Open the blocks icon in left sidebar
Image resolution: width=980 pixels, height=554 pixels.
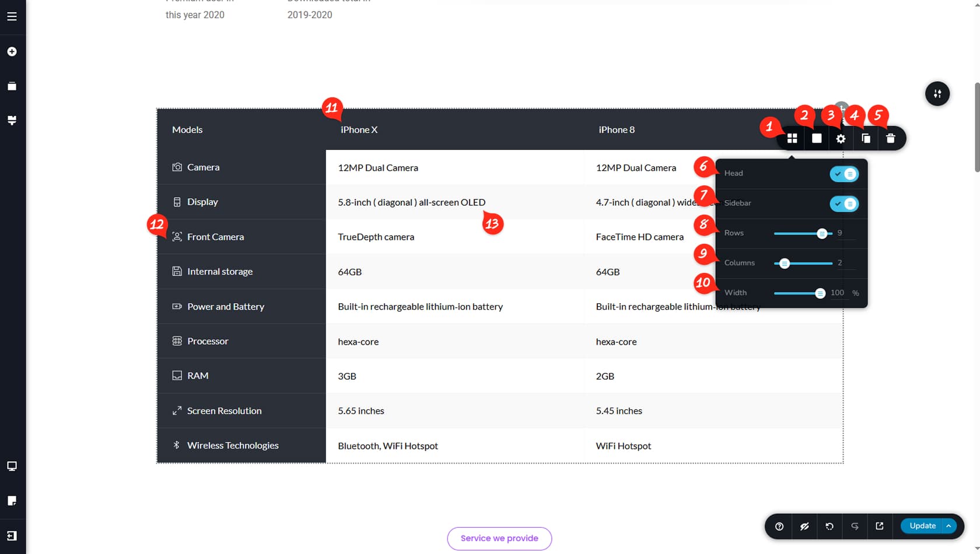coord(12,120)
